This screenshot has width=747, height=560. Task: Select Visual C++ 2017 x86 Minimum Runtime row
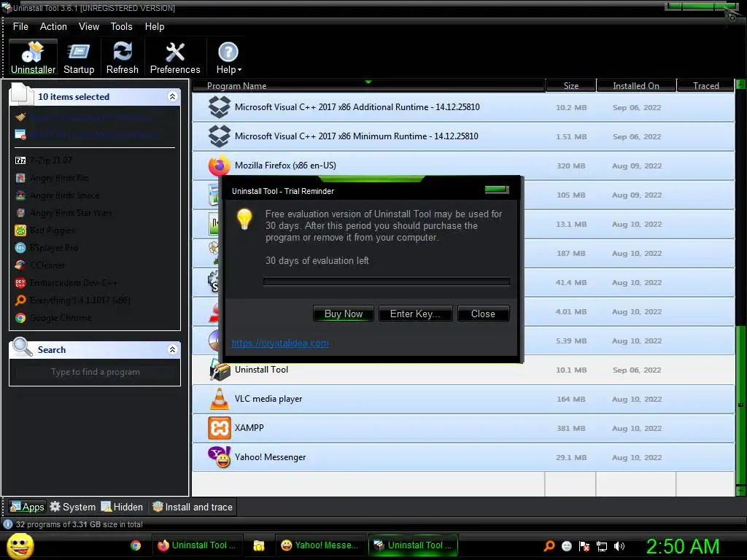coord(463,136)
